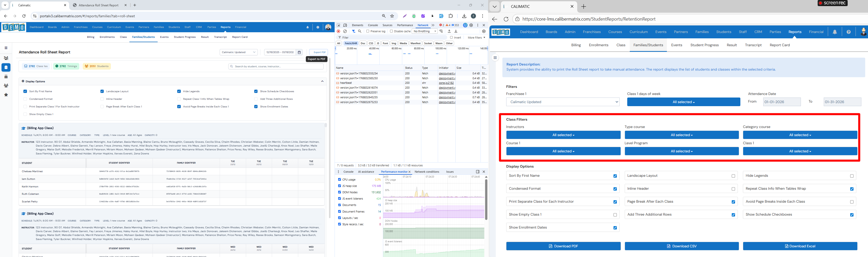This screenshot has height=257, width=868.
Task: Clear the network log in DevTools
Action: click(x=345, y=31)
